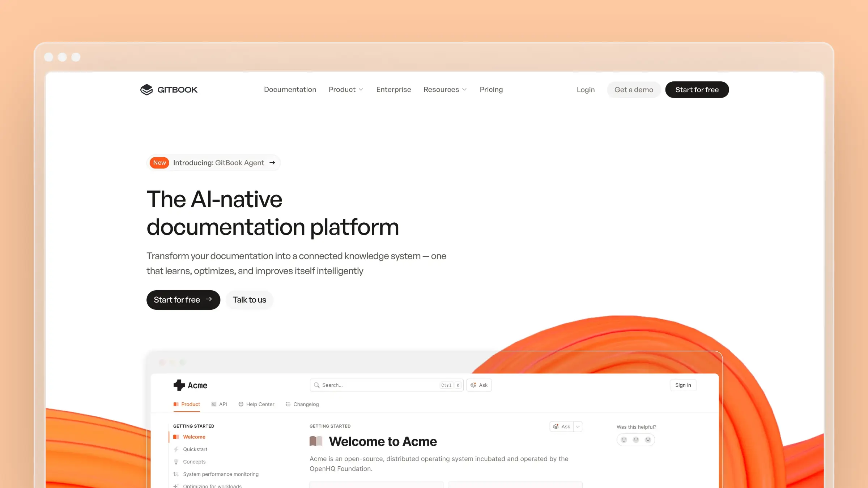The image size is (868, 488).
Task: Expand the Resources navigation dropdown
Action: pyautogui.click(x=445, y=90)
